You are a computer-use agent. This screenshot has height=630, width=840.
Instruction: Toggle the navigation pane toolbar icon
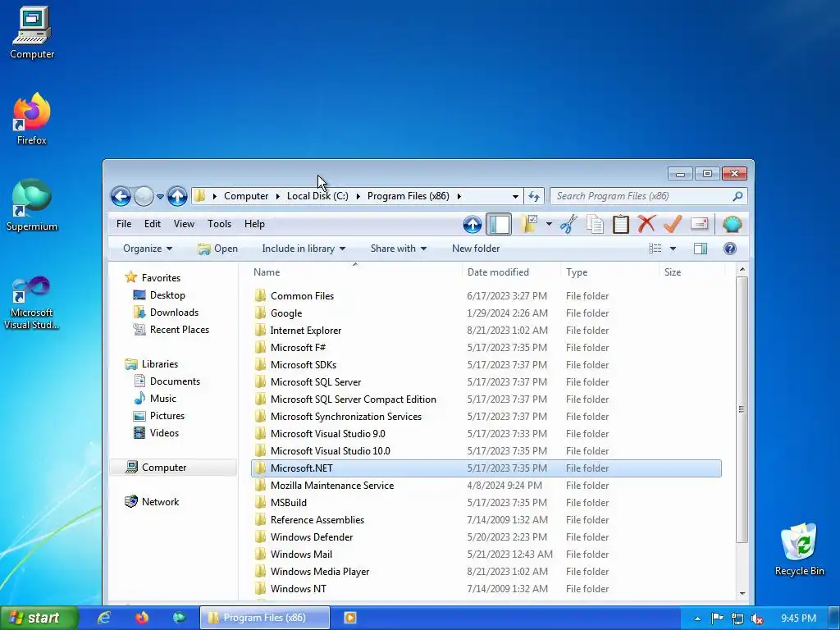[499, 225]
